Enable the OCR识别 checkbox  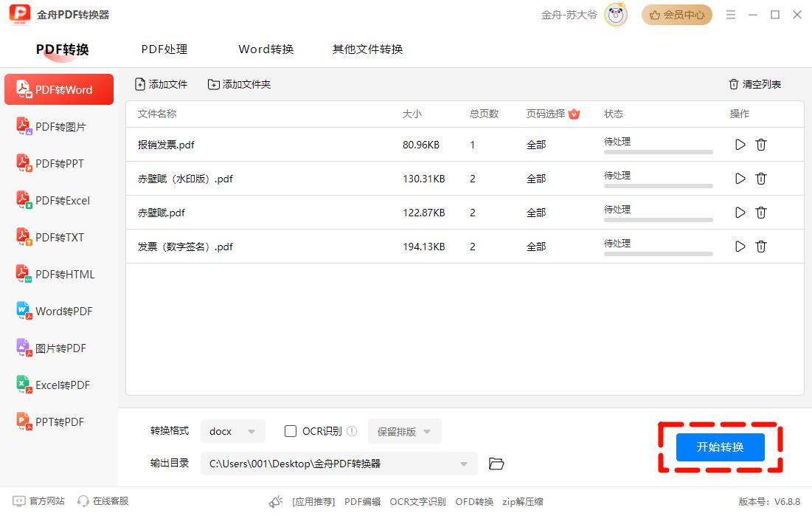coord(291,431)
